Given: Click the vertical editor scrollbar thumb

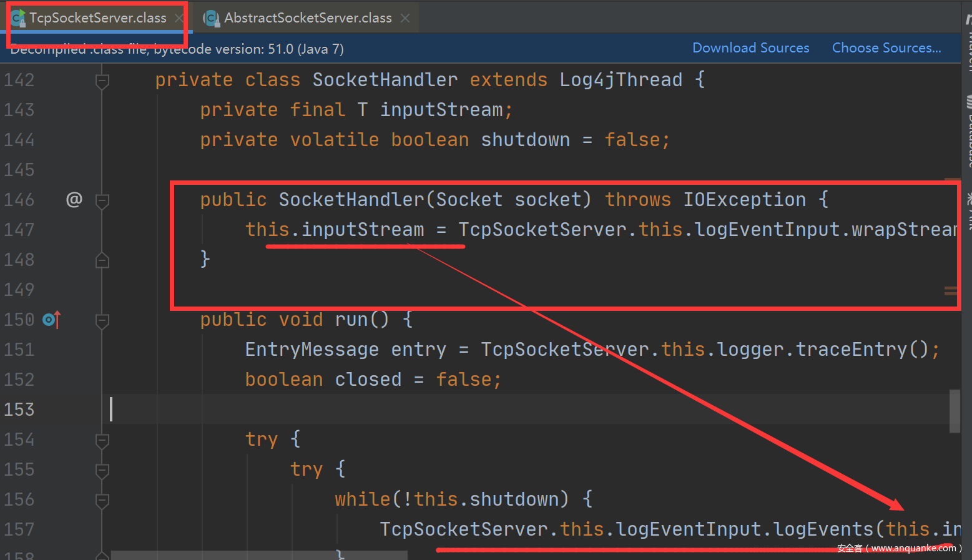Looking at the screenshot, I should 955,411.
